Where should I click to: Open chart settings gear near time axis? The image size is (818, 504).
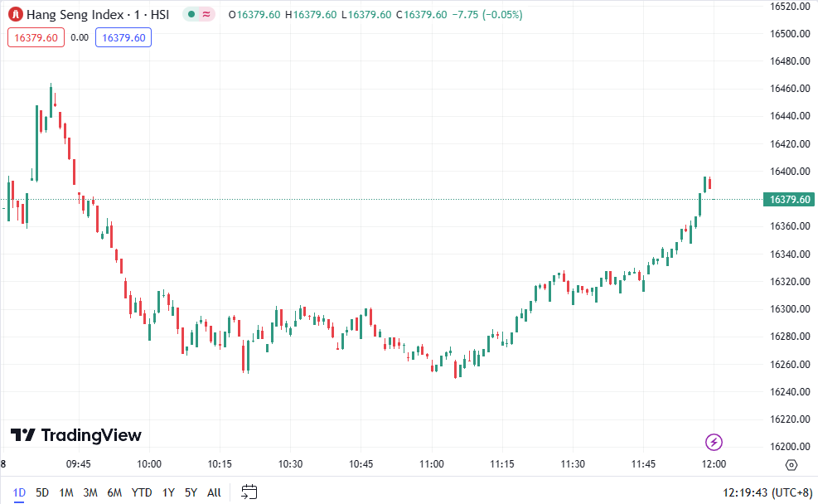point(791,464)
